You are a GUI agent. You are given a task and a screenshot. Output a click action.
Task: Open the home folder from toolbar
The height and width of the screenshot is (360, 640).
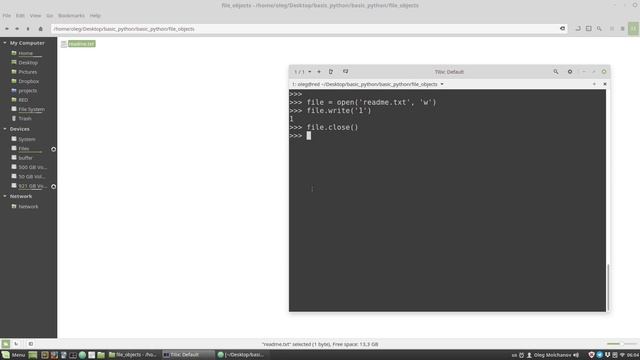40,29
